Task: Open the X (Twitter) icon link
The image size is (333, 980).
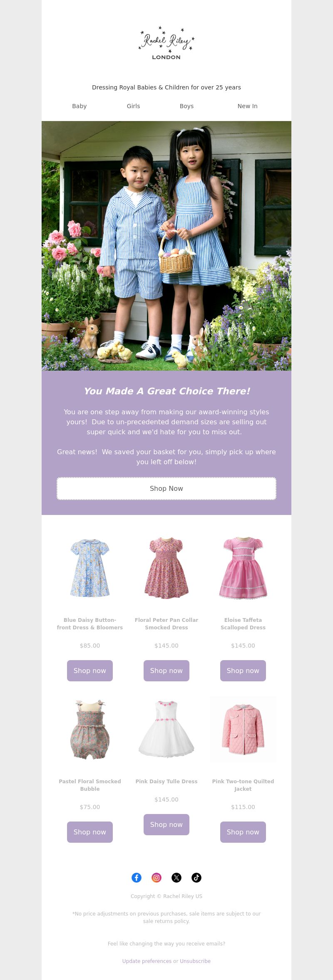Action: click(176, 878)
